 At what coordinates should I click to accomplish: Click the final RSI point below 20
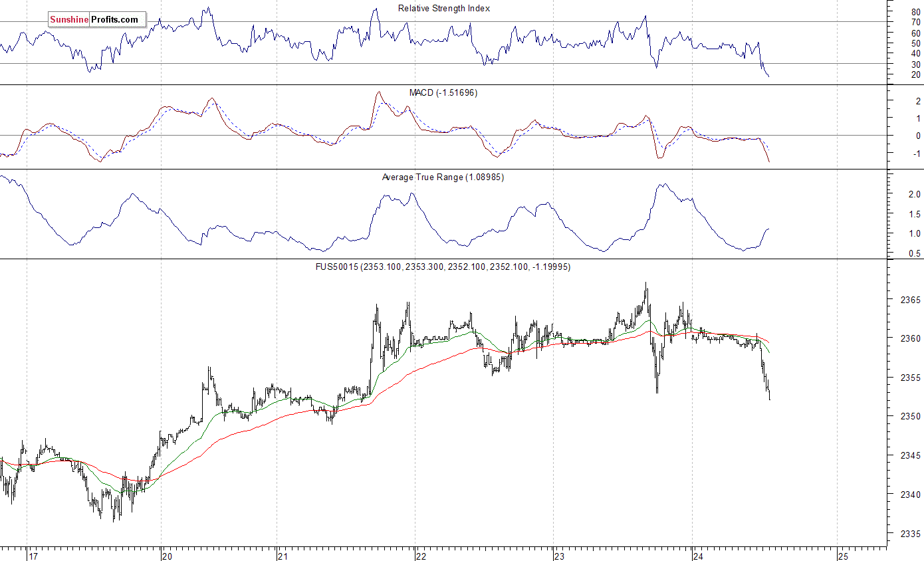point(769,76)
